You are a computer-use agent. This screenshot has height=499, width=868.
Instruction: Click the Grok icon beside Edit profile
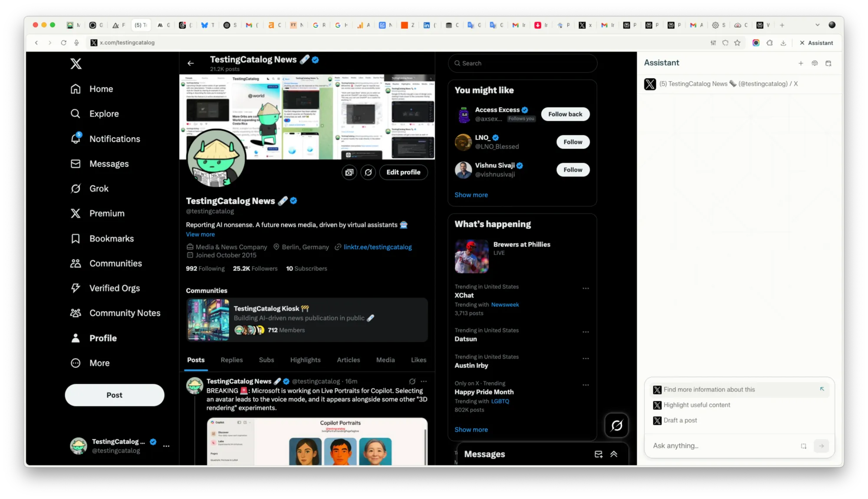pos(368,172)
